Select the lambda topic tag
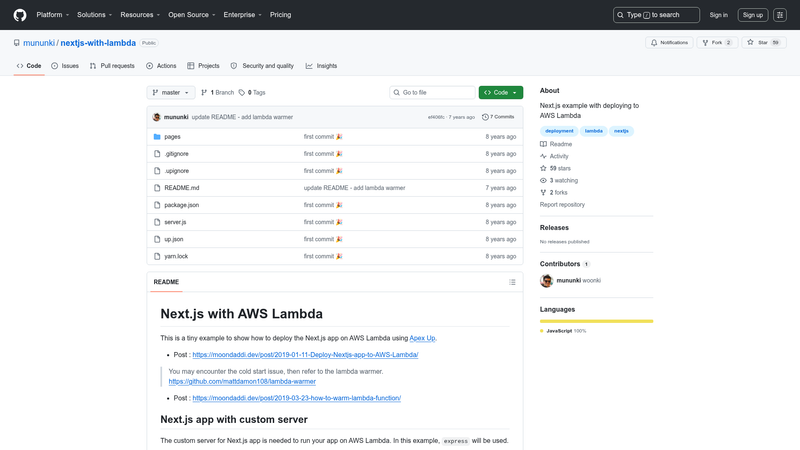 tap(593, 131)
